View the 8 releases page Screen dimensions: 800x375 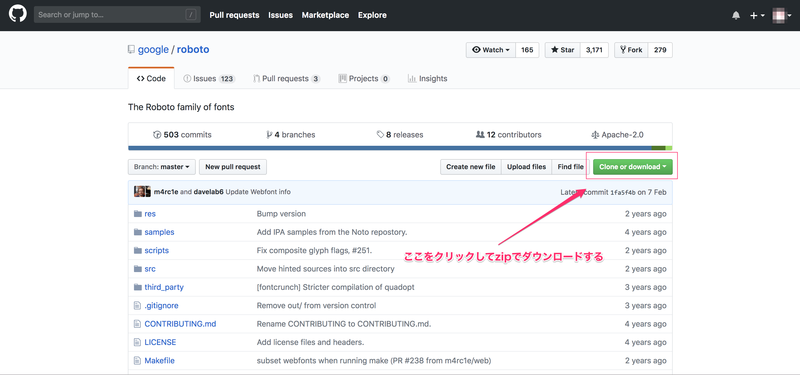click(400, 135)
